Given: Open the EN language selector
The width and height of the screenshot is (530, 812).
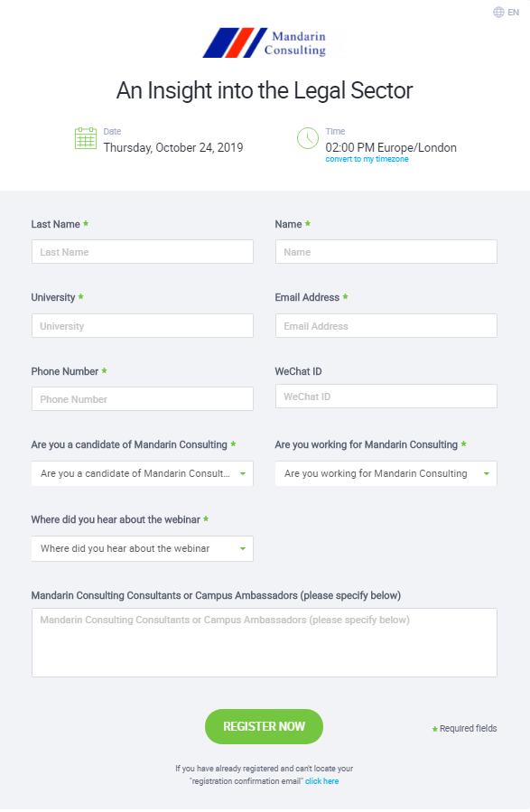Looking at the screenshot, I should coord(507,13).
